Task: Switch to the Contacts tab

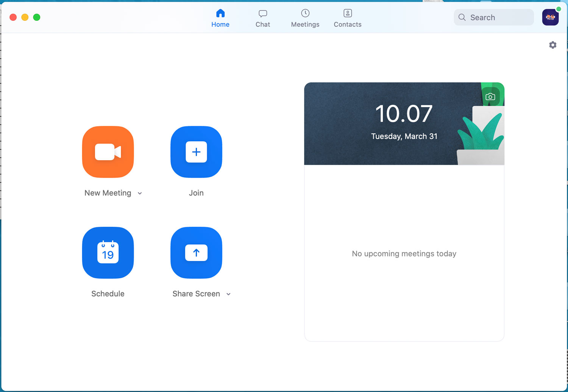Action: [x=347, y=18]
